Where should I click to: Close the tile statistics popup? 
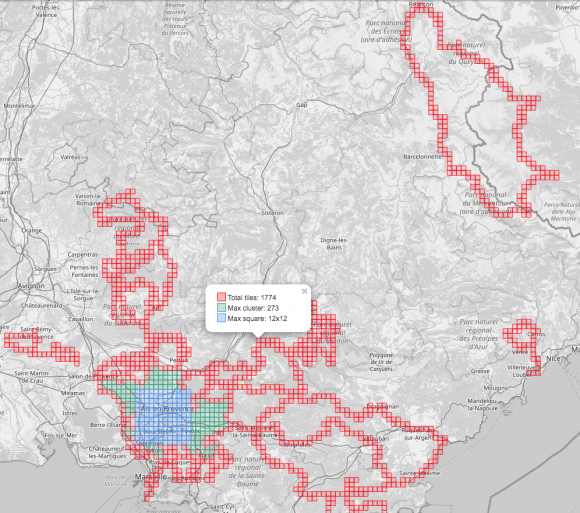pyautogui.click(x=304, y=291)
